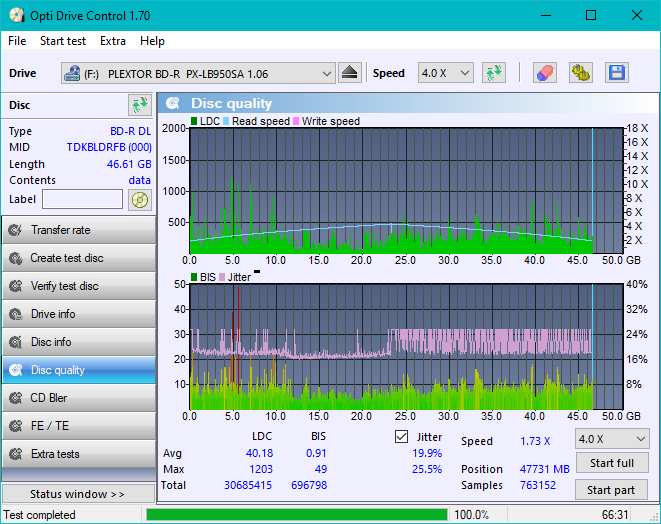Screen dimensions: 661x524
Task: Click the light blue Read speed legend swatch
Action: [x=226, y=121]
